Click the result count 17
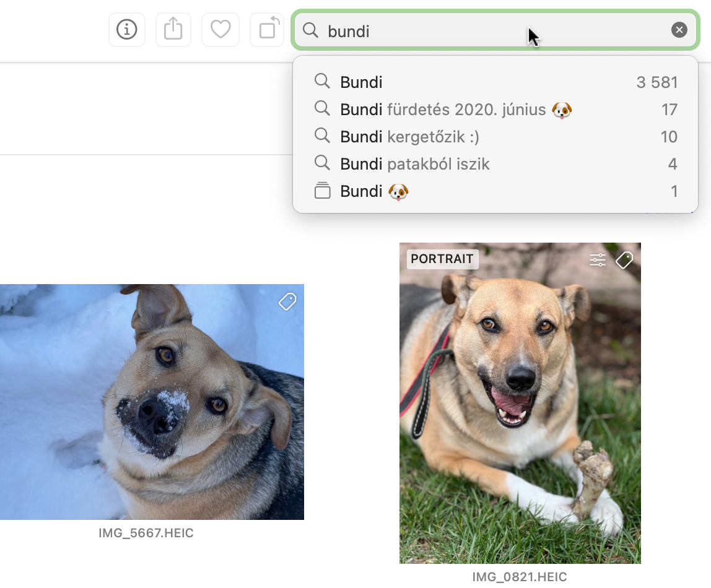711x588 pixels. [x=670, y=110]
